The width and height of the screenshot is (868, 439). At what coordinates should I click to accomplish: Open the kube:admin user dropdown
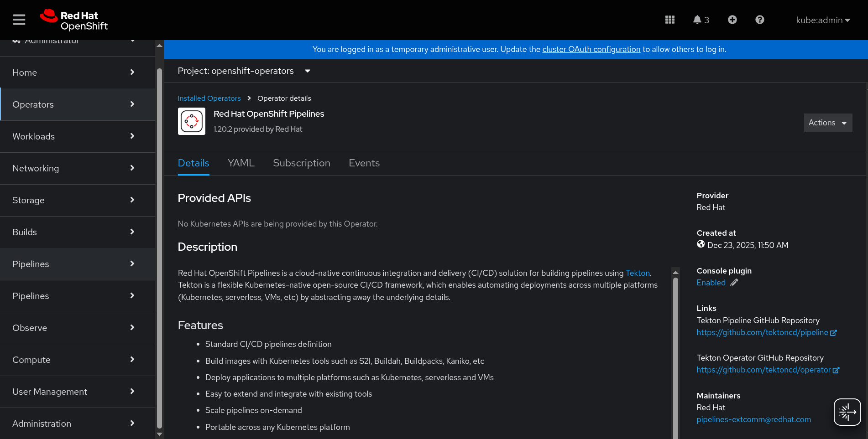pyautogui.click(x=822, y=20)
